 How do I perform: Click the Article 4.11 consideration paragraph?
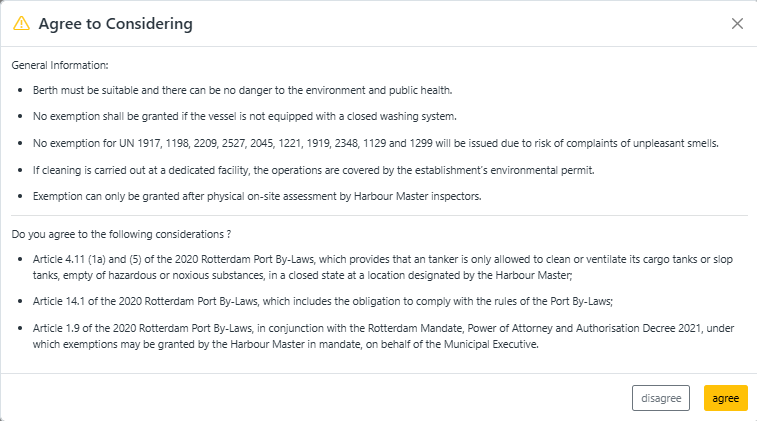pyautogui.click(x=383, y=267)
